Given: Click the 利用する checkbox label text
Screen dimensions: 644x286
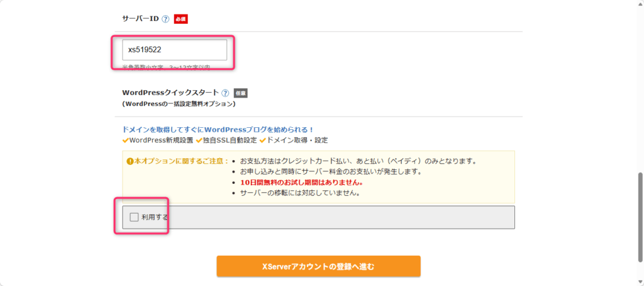Looking at the screenshot, I should tap(155, 217).
